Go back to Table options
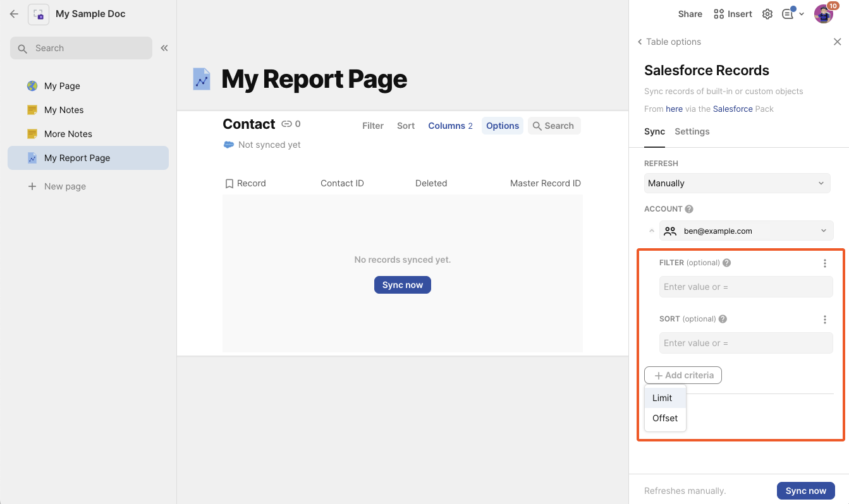 tap(669, 42)
